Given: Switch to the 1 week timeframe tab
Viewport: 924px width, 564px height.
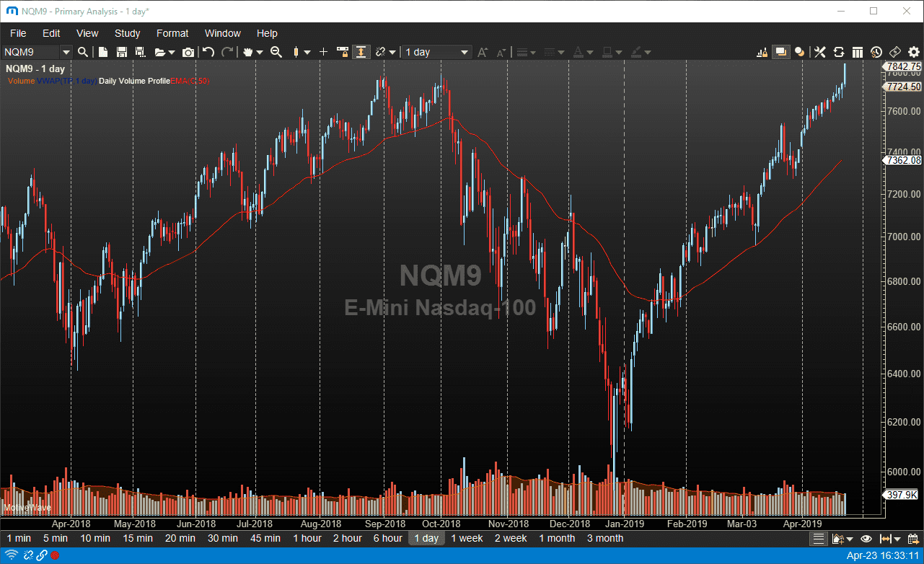Looking at the screenshot, I should [466, 538].
